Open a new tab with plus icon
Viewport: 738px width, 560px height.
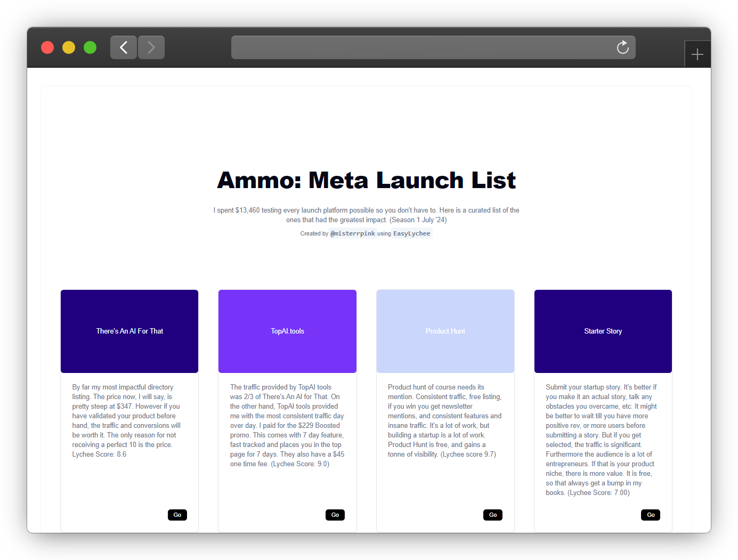(697, 54)
